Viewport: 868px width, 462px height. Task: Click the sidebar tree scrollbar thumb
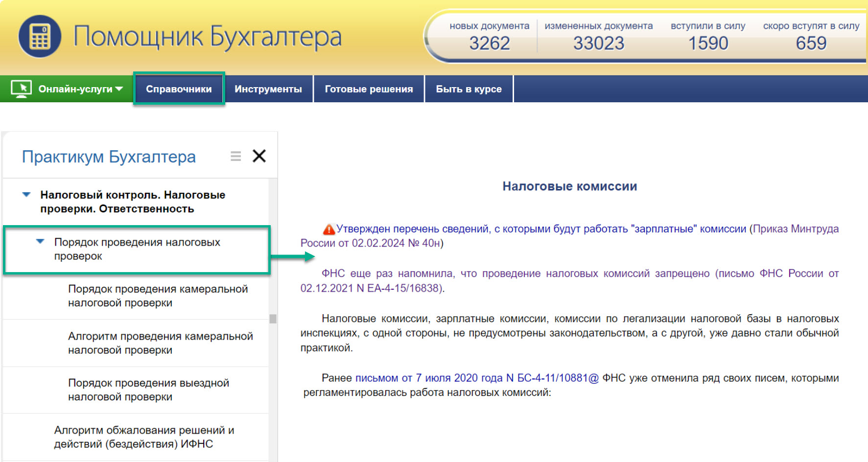(273, 319)
